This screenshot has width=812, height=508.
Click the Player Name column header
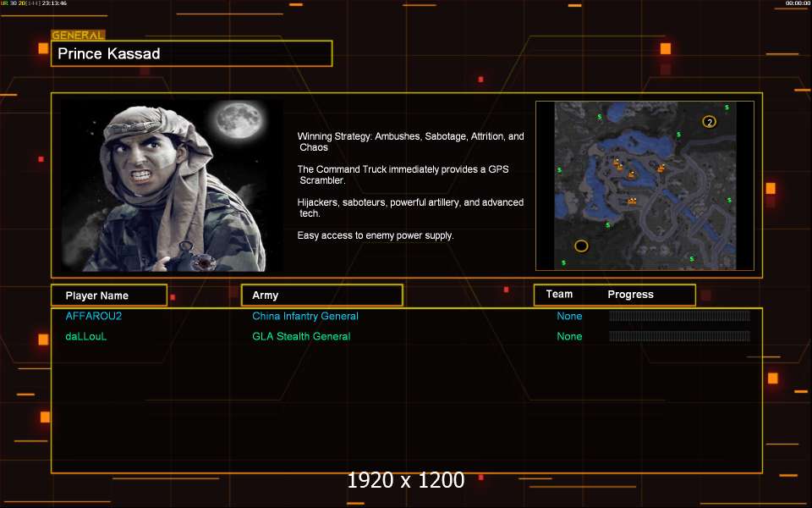(x=109, y=295)
